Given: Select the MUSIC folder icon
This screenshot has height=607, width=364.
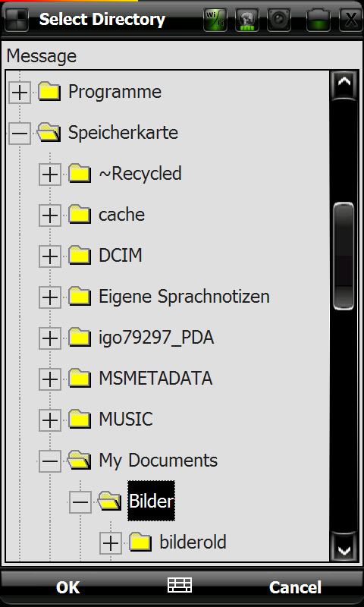Looking at the screenshot, I should [80, 419].
